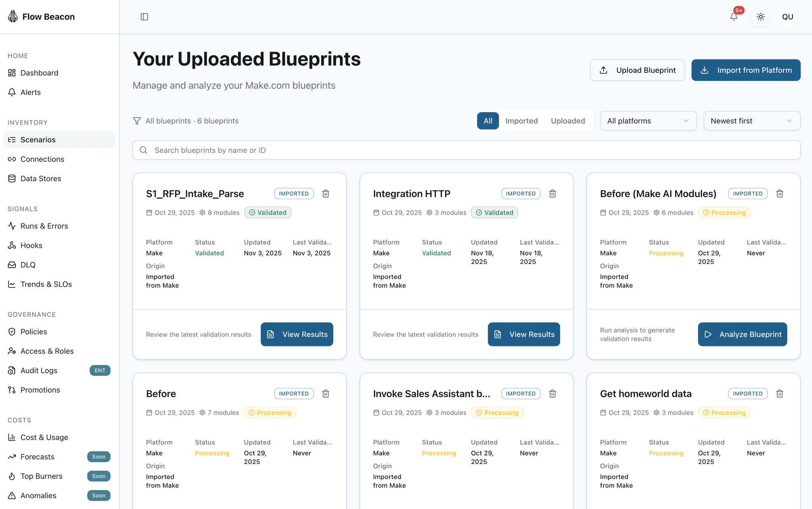Check the Processing status badge on Get homeworld data
Screen dimensions: 812x509
pos(724,412)
